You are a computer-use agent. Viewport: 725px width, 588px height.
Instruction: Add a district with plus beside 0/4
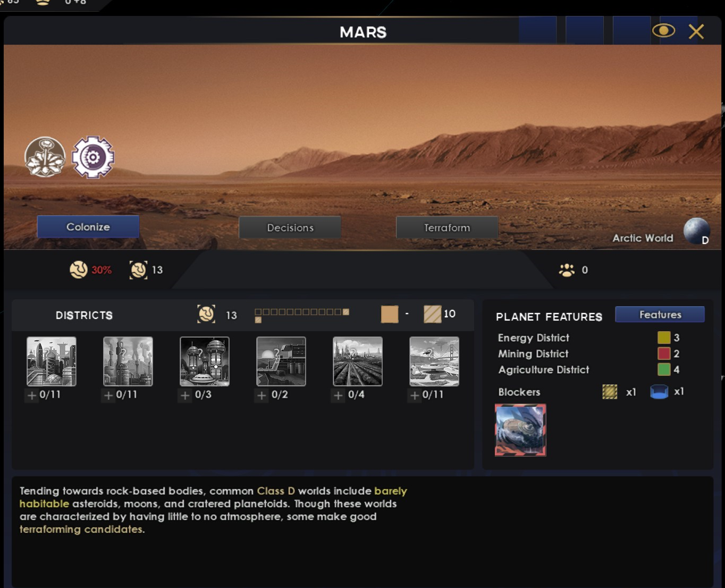click(x=338, y=395)
